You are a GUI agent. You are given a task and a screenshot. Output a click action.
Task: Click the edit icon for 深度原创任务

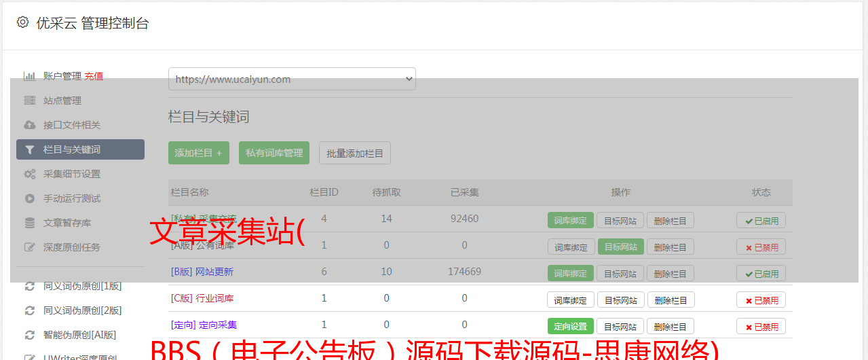click(29, 247)
